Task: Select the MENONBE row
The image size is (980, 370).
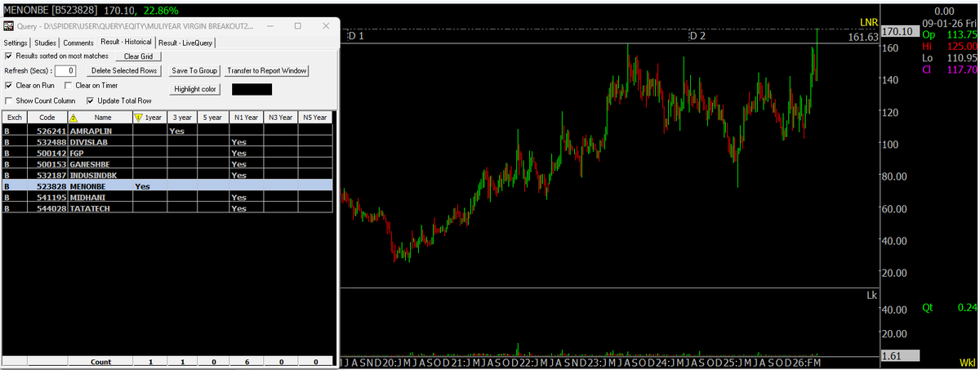Action: pyautogui.click(x=167, y=186)
